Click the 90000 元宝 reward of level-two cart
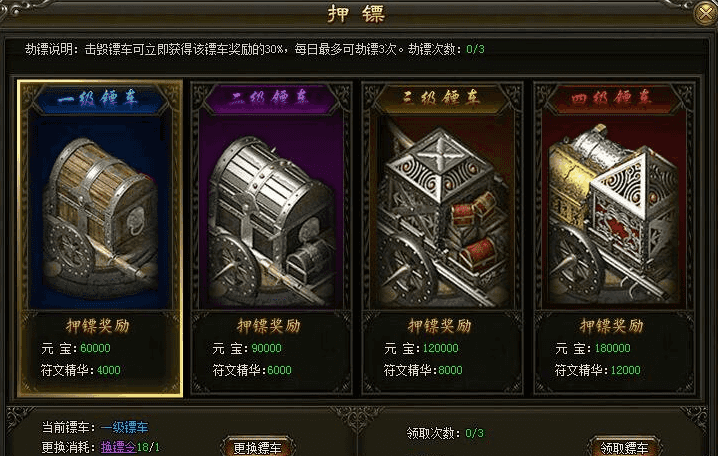The height and width of the screenshot is (456, 718). pos(267,348)
